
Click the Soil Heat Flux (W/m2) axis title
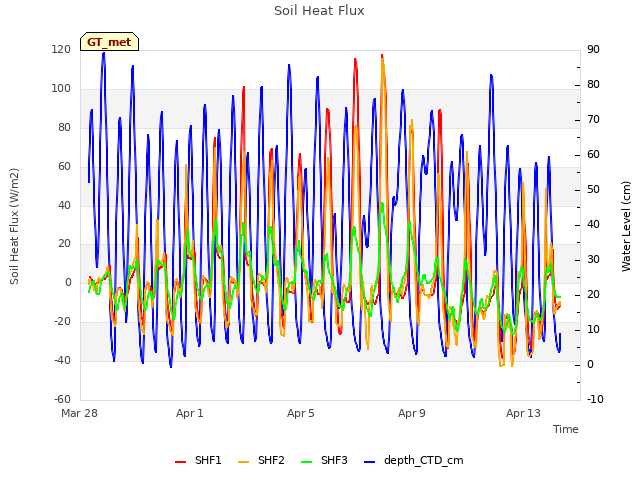coord(14,227)
